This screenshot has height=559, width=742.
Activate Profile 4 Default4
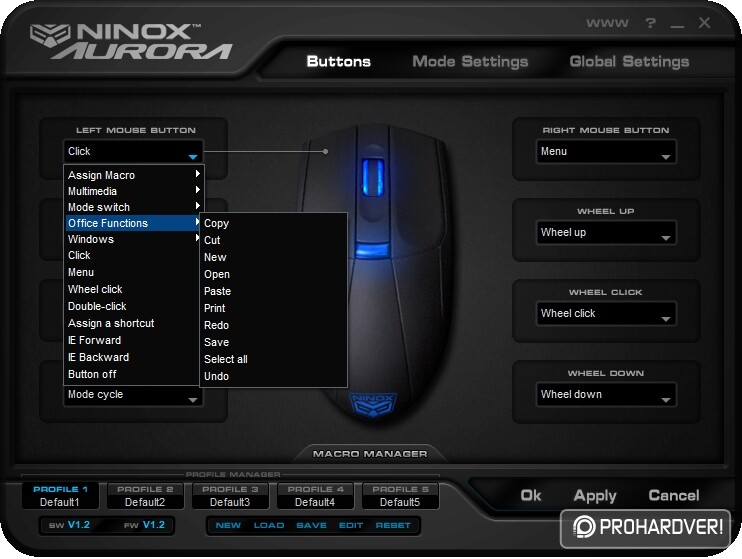click(x=315, y=496)
